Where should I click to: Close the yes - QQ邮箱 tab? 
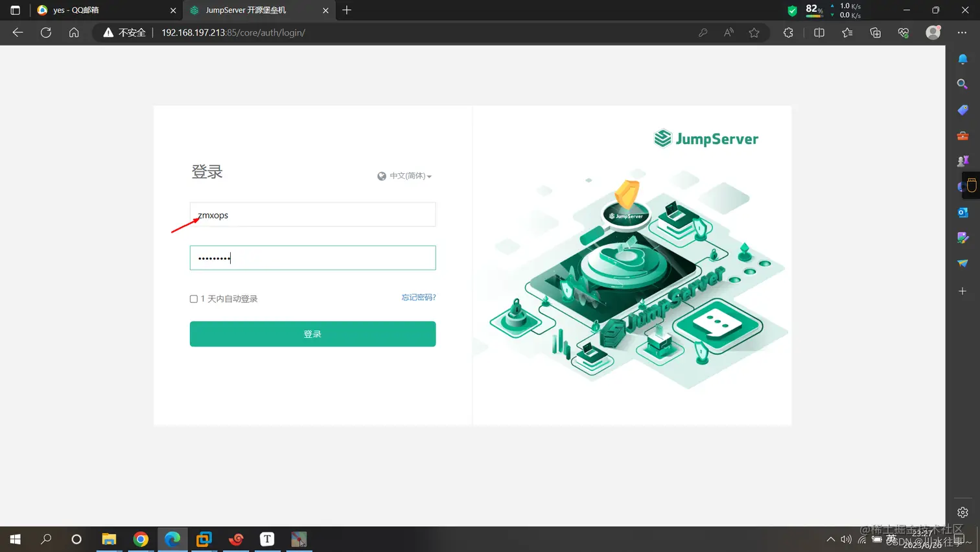[x=173, y=10]
